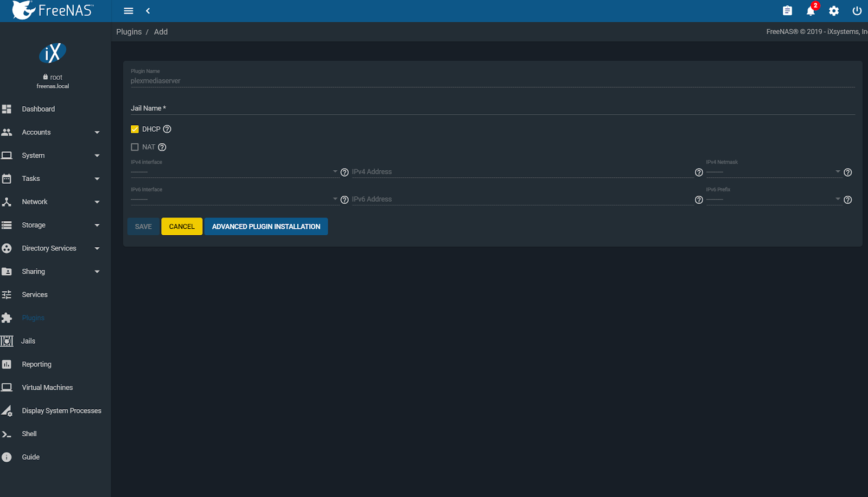Focus the IPv6 Address field
This screenshot has width=868, height=497.
[x=522, y=199]
